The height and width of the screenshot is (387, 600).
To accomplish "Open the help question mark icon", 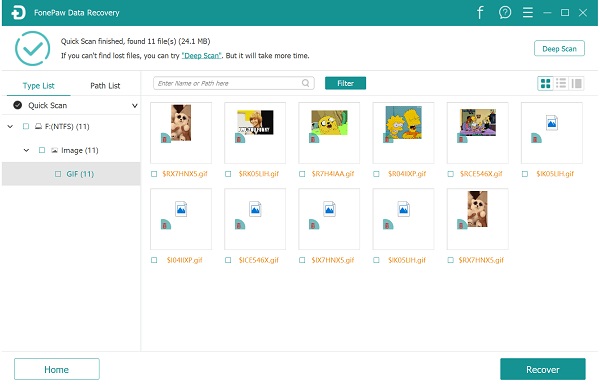I will tap(505, 13).
